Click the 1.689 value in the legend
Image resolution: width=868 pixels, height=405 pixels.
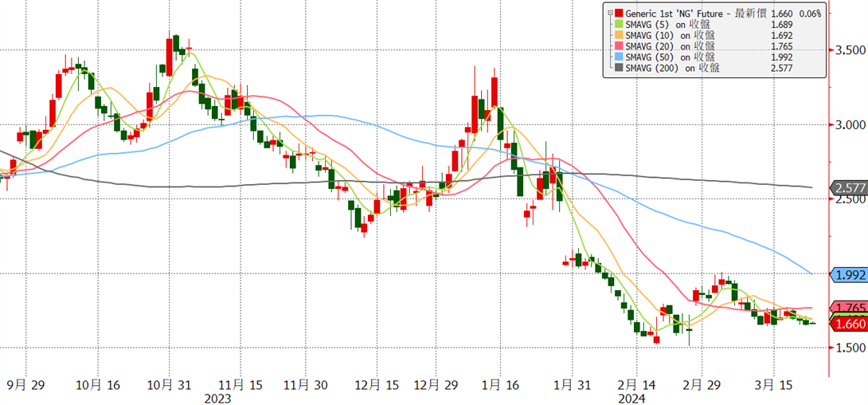(781, 25)
